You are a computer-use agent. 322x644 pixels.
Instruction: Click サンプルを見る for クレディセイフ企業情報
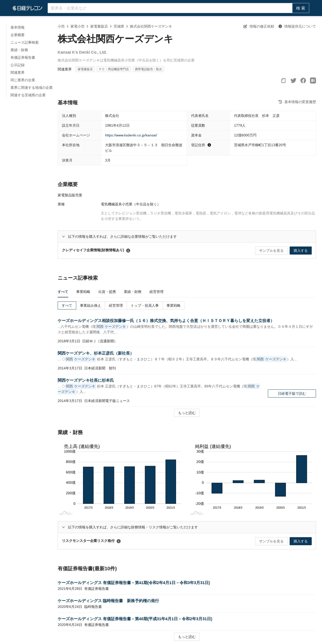pyautogui.click(x=271, y=251)
